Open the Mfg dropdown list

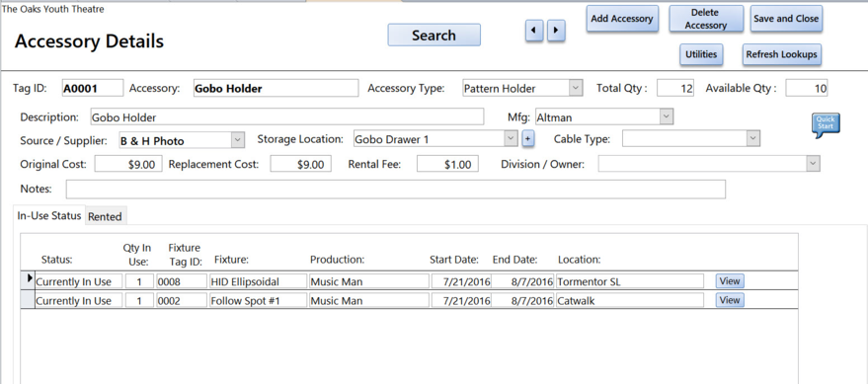(x=667, y=116)
